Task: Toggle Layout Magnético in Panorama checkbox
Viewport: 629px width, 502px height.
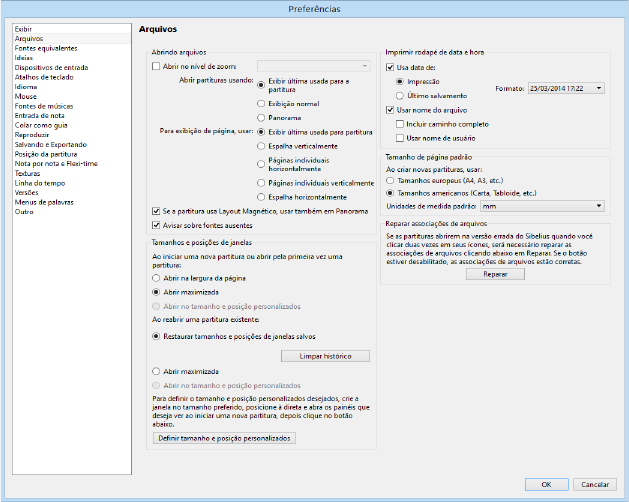Action: click(x=156, y=211)
